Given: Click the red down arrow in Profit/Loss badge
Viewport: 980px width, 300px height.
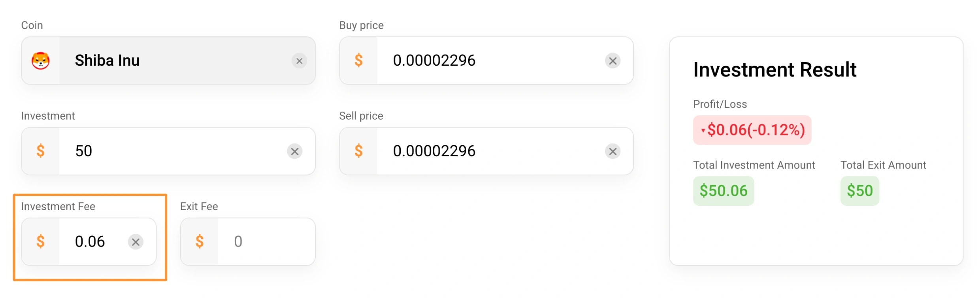Looking at the screenshot, I should [x=704, y=129].
